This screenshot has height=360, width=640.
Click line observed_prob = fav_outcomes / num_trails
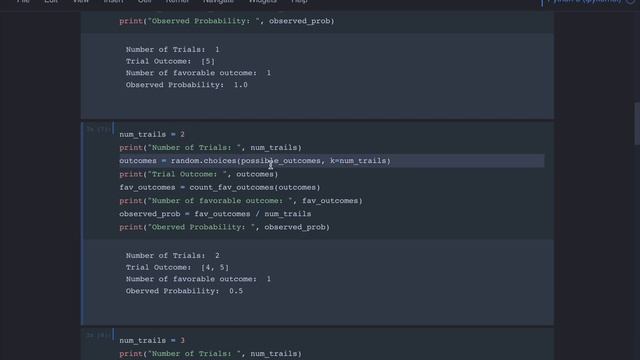click(x=215, y=214)
